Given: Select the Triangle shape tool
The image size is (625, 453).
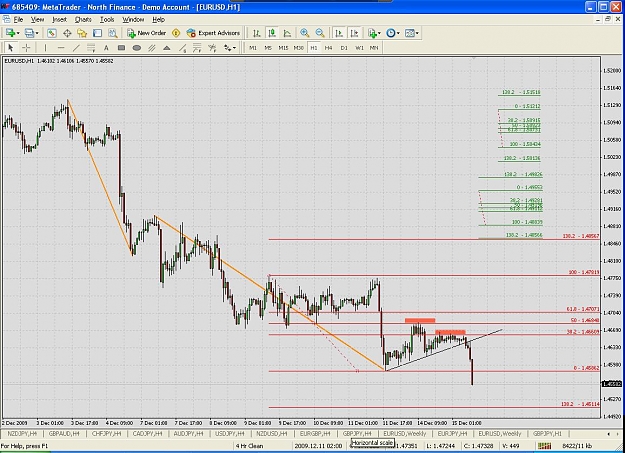Looking at the screenshot, I should 167,48.
